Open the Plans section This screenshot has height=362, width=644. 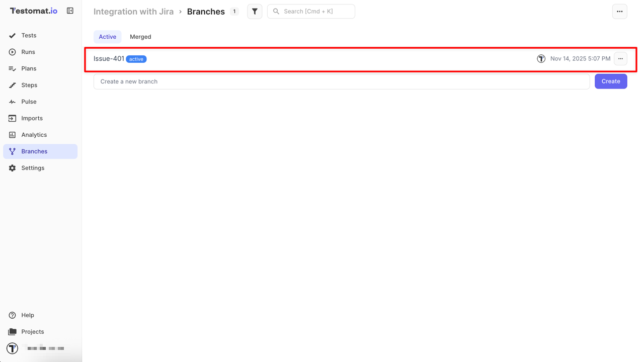29,69
